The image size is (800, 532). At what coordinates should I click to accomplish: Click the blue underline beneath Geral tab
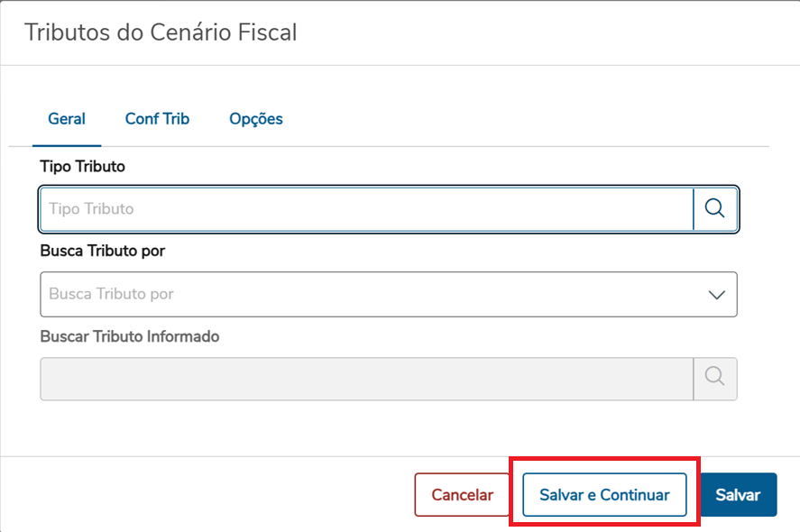click(67, 145)
